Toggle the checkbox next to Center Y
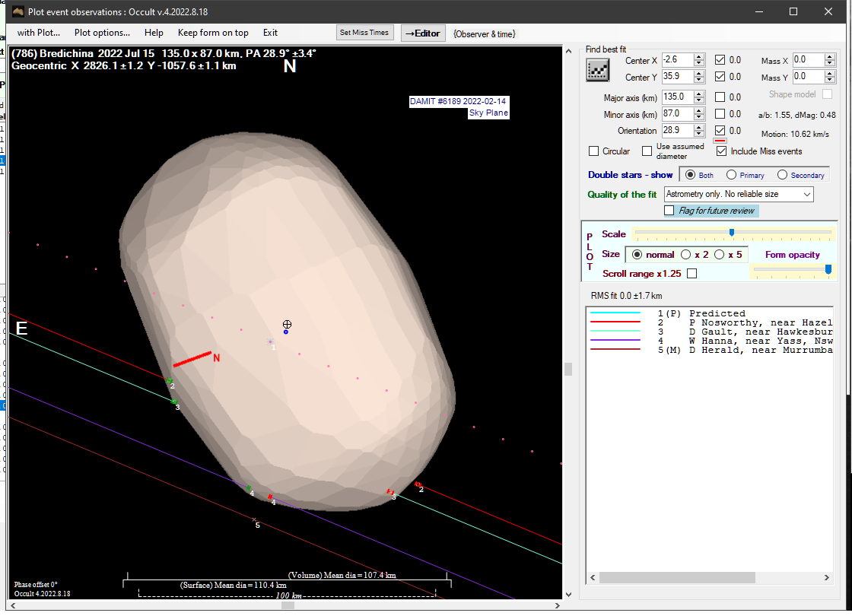 coord(720,77)
